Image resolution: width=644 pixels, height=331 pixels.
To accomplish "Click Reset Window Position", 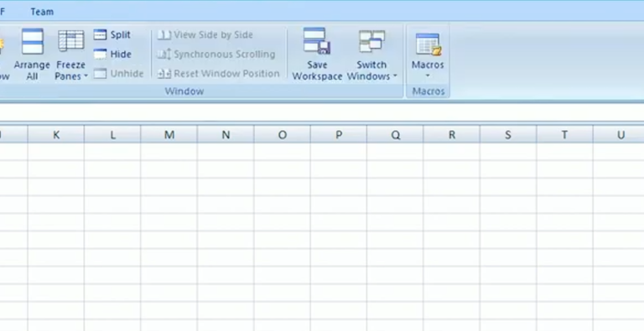I will pos(218,74).
